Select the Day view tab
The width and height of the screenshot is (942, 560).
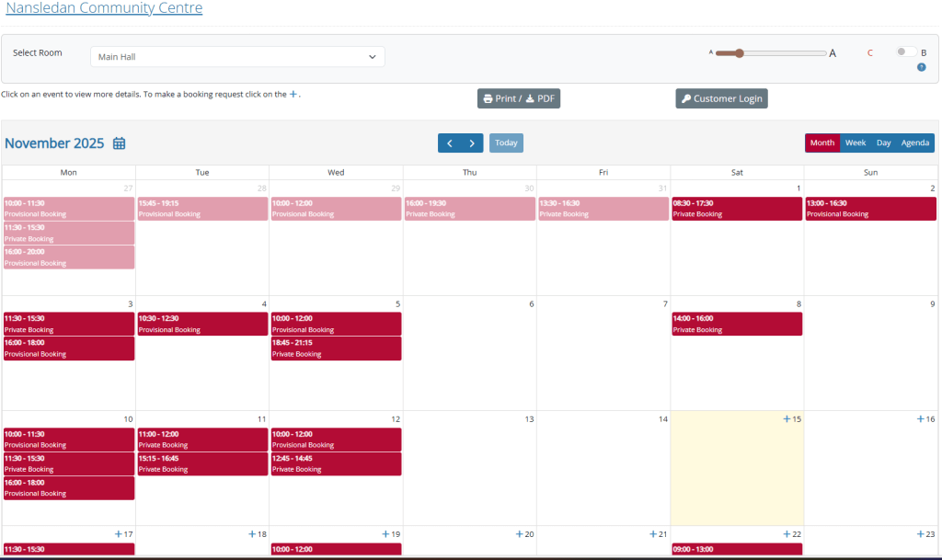883,143
